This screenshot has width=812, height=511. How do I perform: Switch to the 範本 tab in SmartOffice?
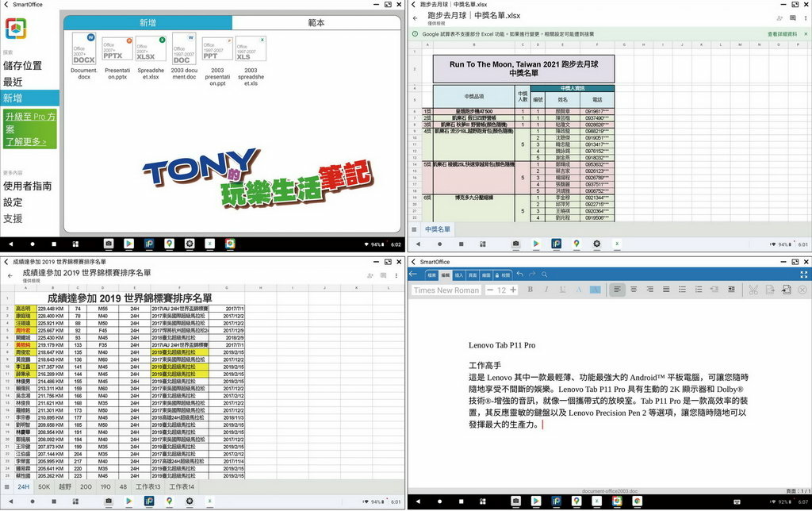pos(316,23)
